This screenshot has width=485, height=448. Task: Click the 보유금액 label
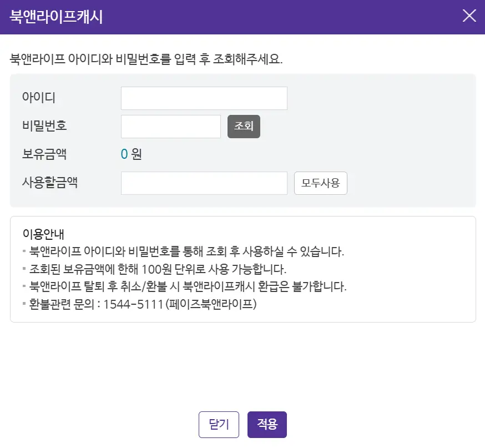click(x=44, y=154)
